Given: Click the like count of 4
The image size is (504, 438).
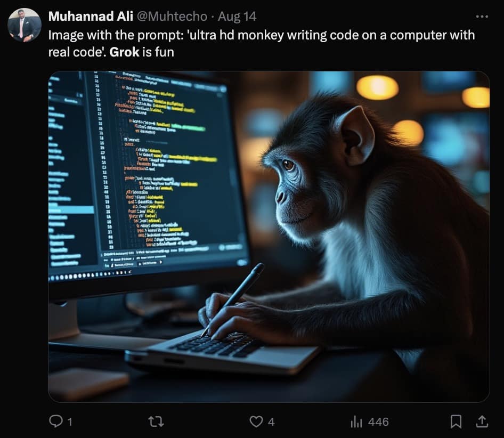Looking at the screenshot, I should point(271,421).
